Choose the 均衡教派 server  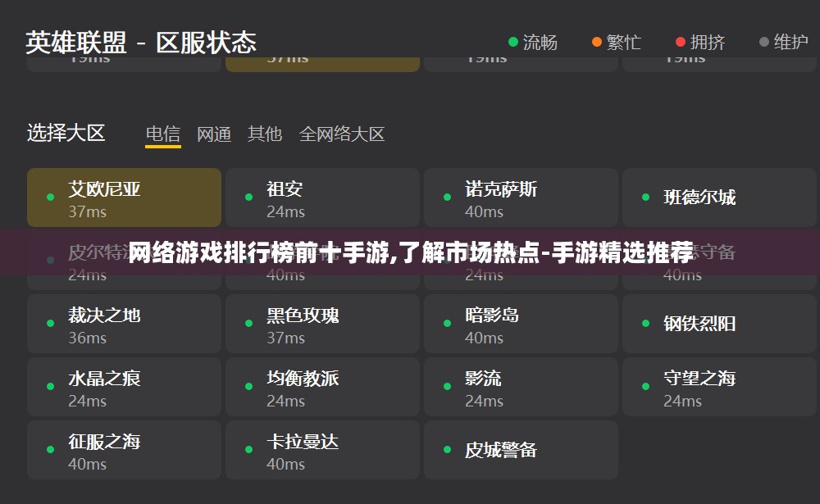tap(322, 387)
